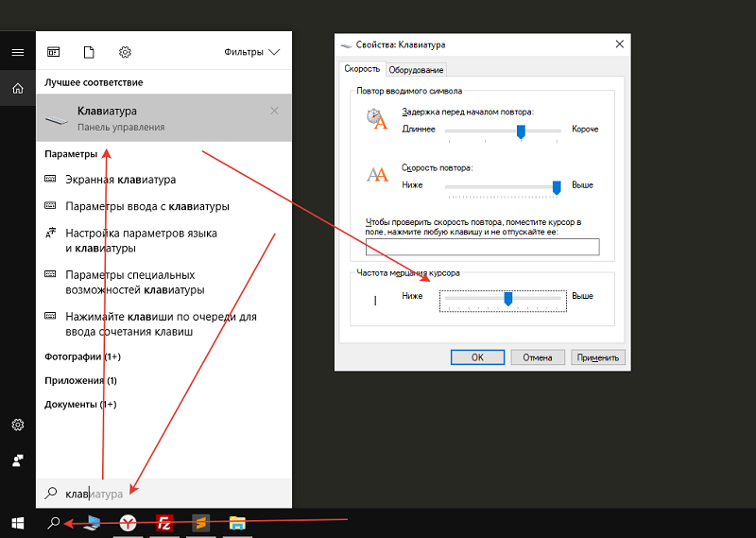Click the Лучшее соответствие heading

point(94,82)
